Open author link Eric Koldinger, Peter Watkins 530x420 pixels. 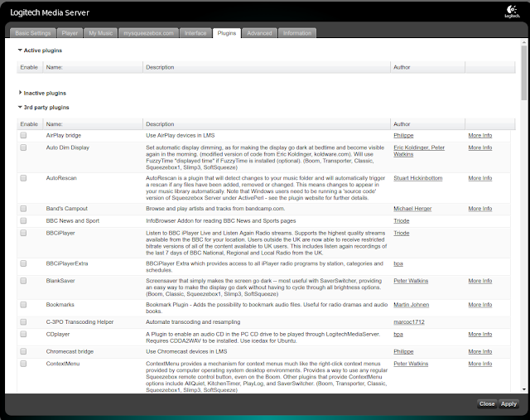click(419, 151)
